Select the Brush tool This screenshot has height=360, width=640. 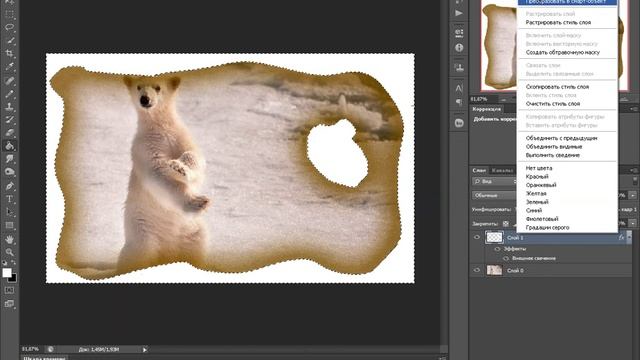tap(9, 94)
